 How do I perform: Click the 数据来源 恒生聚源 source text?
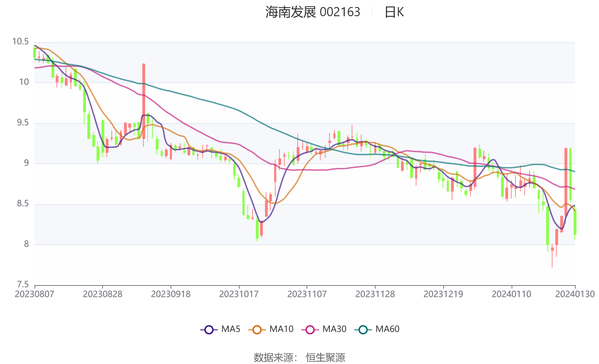[x=299, y=358]
